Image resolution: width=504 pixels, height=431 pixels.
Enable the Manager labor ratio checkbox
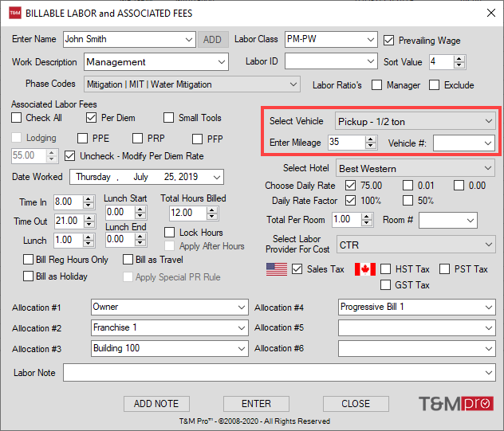[x=376, y=85]
